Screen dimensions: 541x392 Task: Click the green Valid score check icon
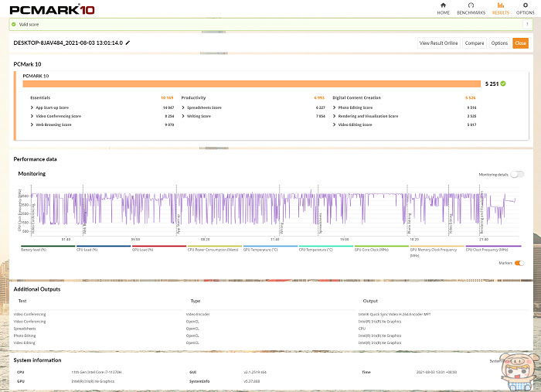(x=14, y=25)
